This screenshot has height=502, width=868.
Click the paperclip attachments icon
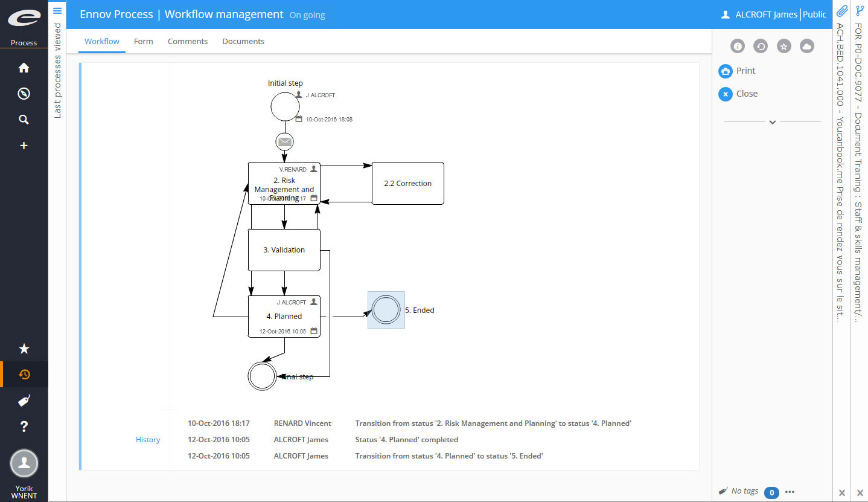click(x=841, y=10)
